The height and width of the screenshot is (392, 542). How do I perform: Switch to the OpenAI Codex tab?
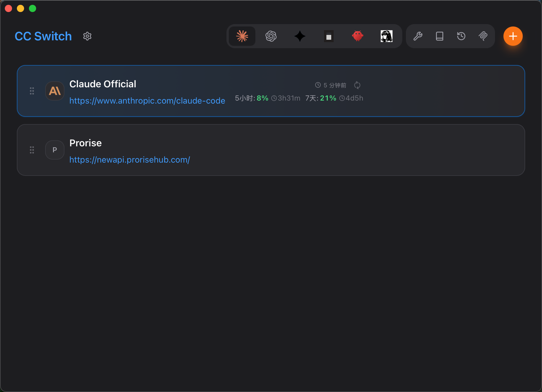271,36
